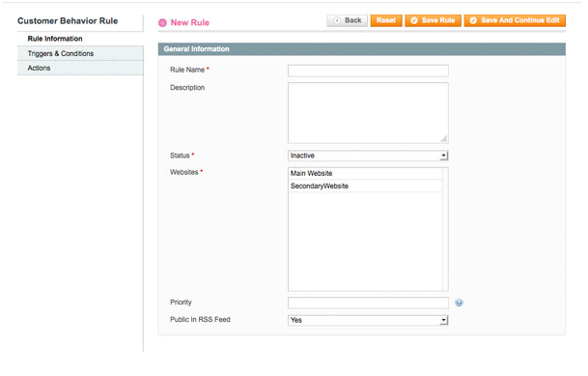The height and width of the screenshot is (376, 588).
Task: Select SecondaryWebsite in Websites list
Action: click(x=365, y=187)
